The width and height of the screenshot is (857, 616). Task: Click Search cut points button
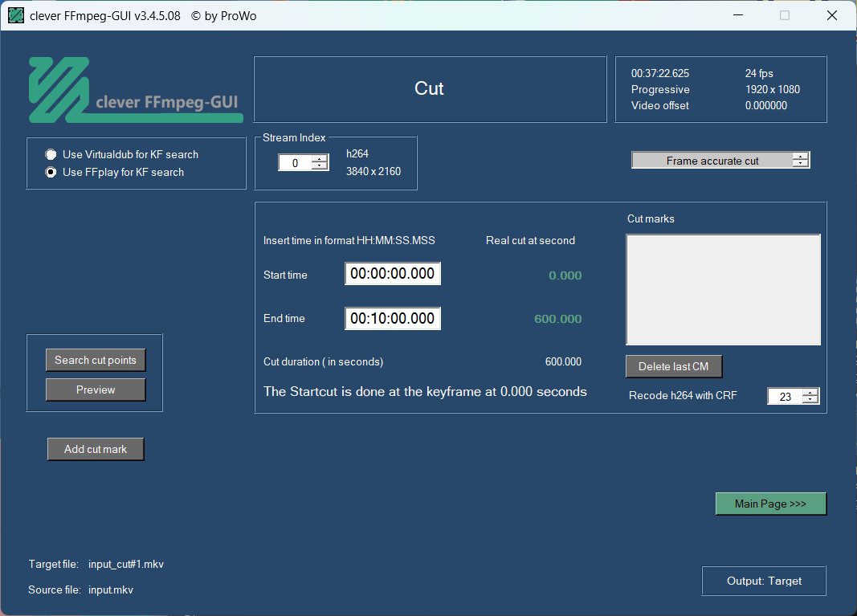96,360
